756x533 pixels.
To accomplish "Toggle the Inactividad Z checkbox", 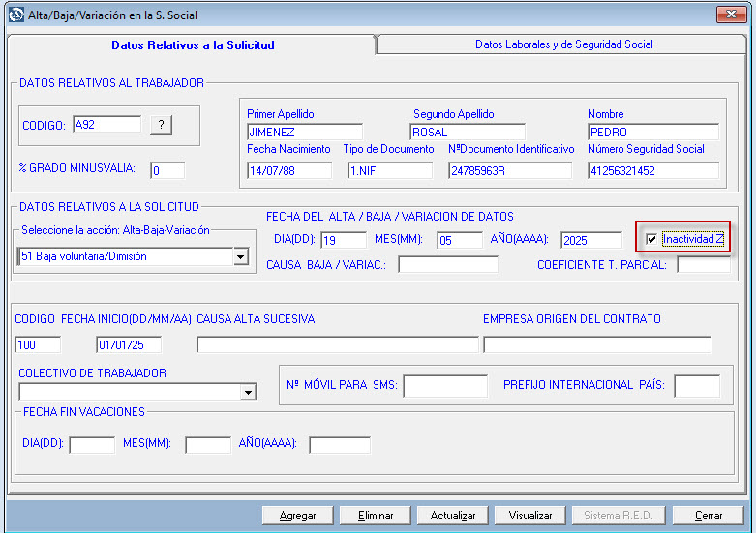I will tap(651, 239).
